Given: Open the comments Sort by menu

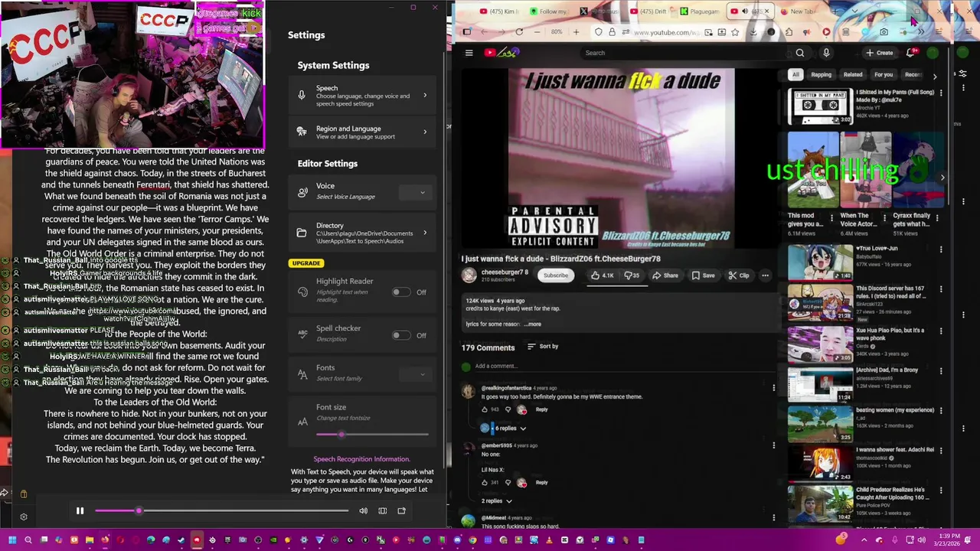Looking at the screenshot, I should 543,347.
